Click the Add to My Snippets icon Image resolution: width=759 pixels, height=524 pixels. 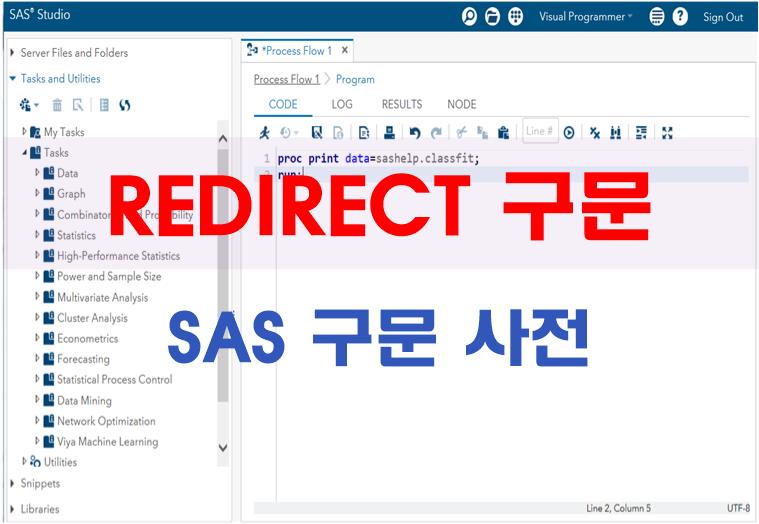point(364,133)
